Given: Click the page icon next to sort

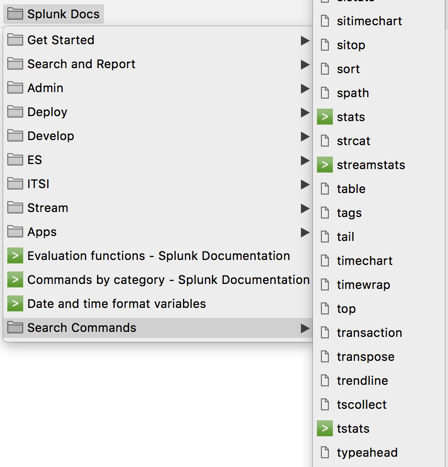Looking at the screenshot, I should point(325,69).
